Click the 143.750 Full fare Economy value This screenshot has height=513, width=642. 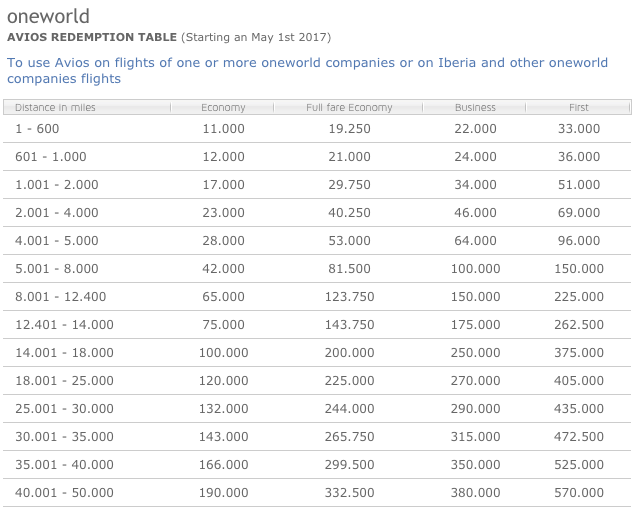pyautogui.click(x=349, y=325)
